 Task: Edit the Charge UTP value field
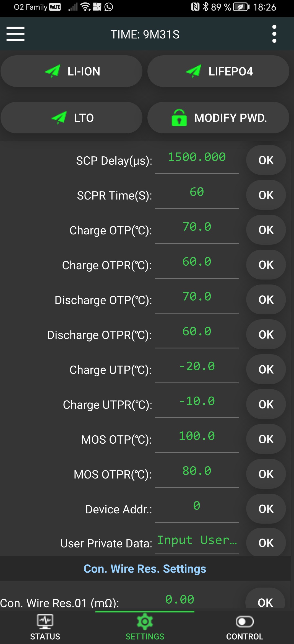tap(197, 367)
